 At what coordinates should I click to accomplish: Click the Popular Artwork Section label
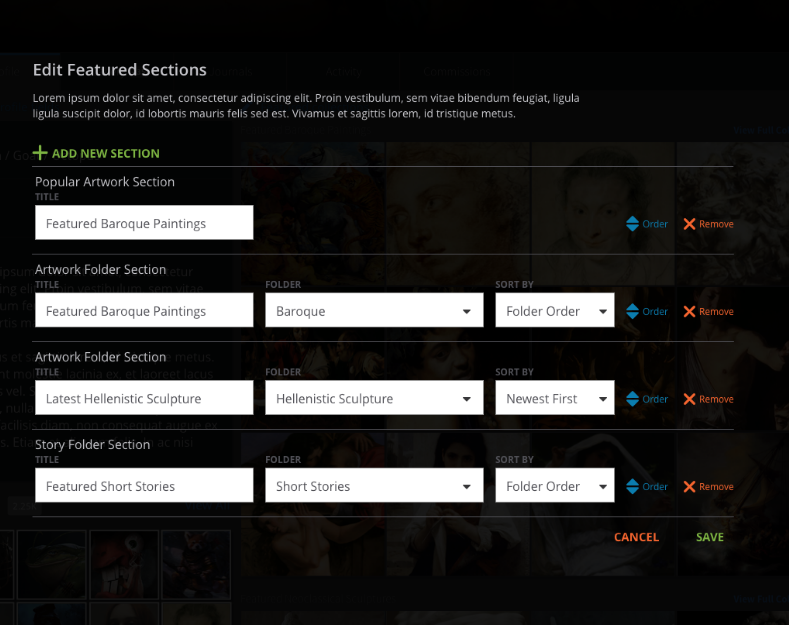pyautogui.click(x=105, y=182)
